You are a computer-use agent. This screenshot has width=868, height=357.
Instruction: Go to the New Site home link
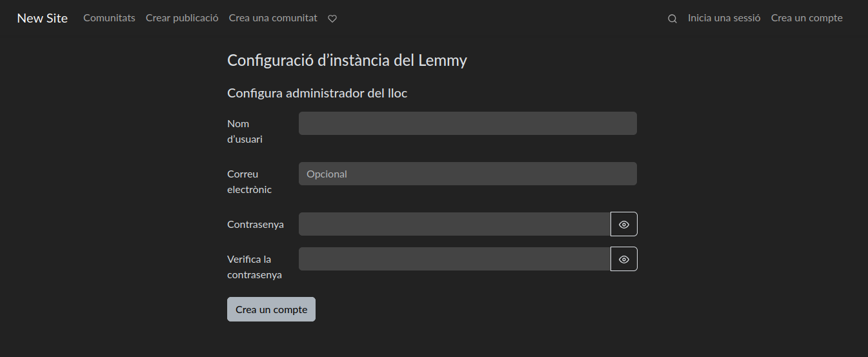pyautogui.click(x=42, y=18)
